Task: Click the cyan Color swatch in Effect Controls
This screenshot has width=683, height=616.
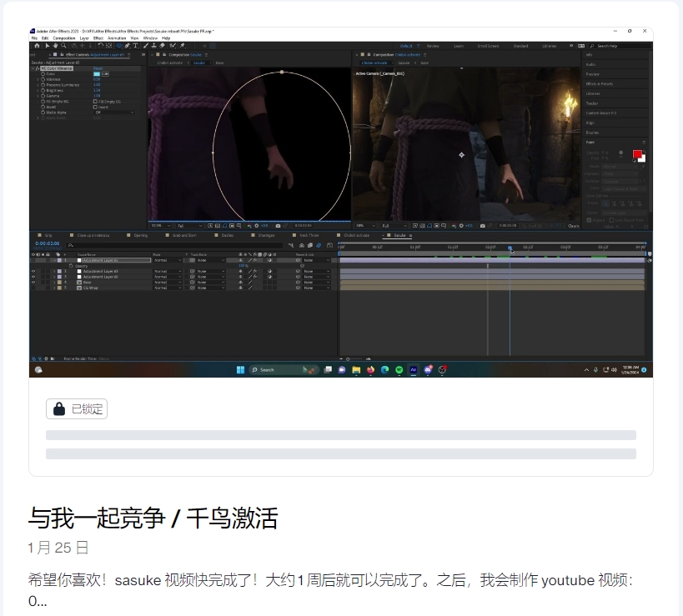Action: click(x=97, y=74)
